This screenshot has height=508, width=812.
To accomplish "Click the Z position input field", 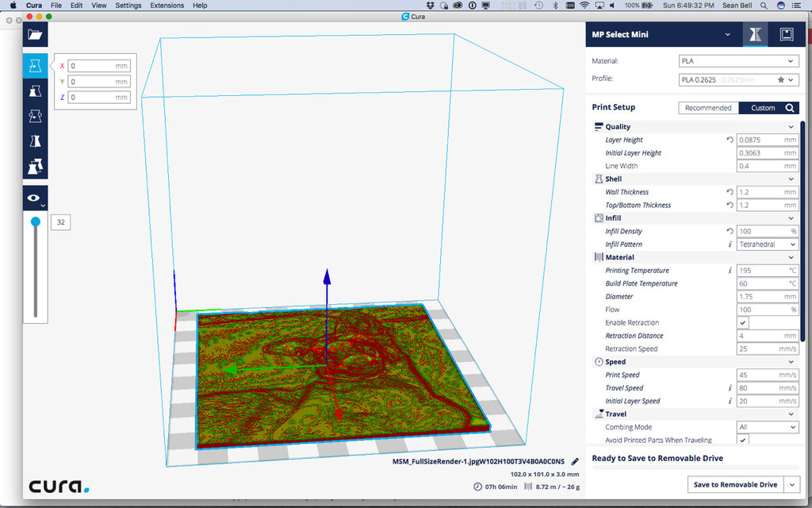I will point(99,97).
